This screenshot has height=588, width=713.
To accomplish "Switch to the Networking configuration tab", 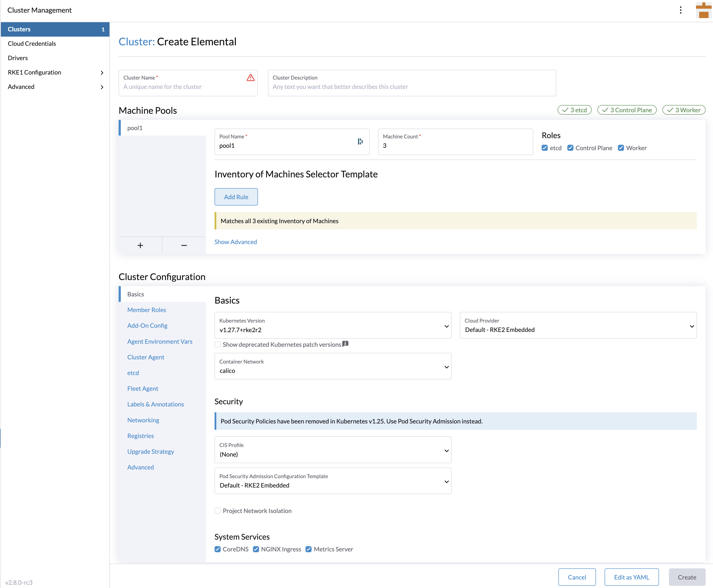I will (143, 420).
